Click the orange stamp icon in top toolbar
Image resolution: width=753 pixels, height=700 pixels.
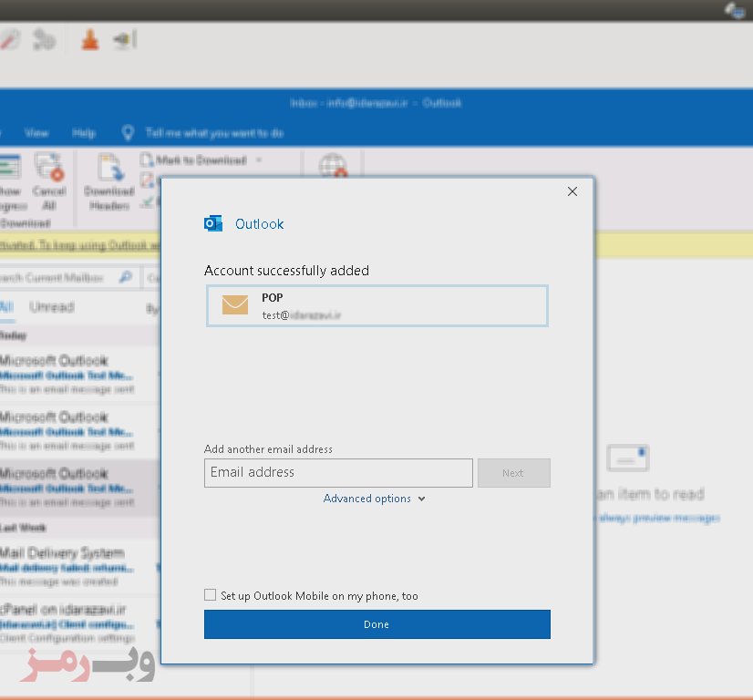[x=90, y=40]
